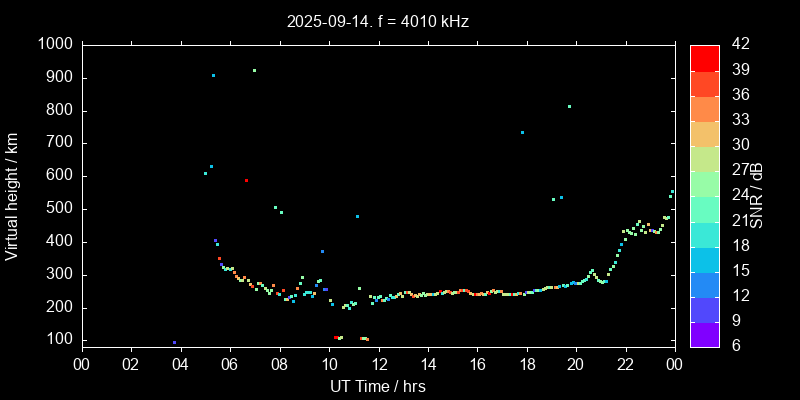Click the orange 33–36 dB colorbar band
Image resolution: width=800 pixels, height=400 pixels.
pyautogui.click(x=704, y=108)
